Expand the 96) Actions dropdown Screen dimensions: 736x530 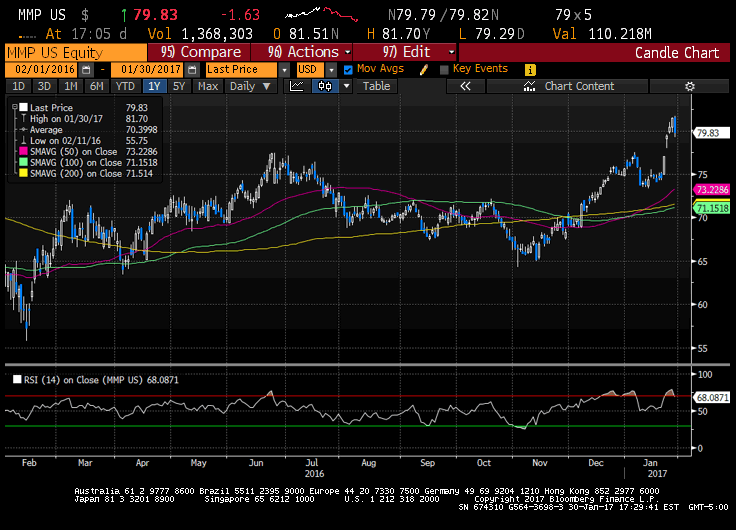point(348,52)
